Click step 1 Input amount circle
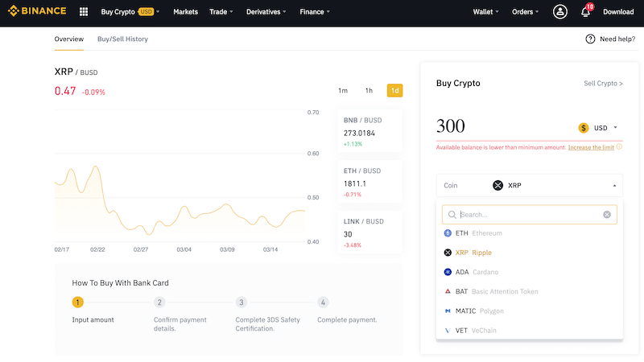Image resolution: width=644 pixels, height=362 pixels. coord(77,302)
